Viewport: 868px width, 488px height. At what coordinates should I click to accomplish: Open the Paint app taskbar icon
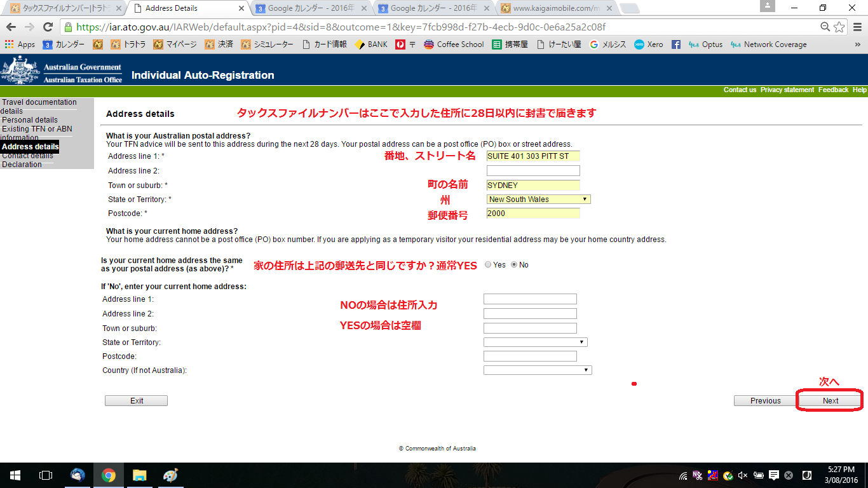(171, 475)
